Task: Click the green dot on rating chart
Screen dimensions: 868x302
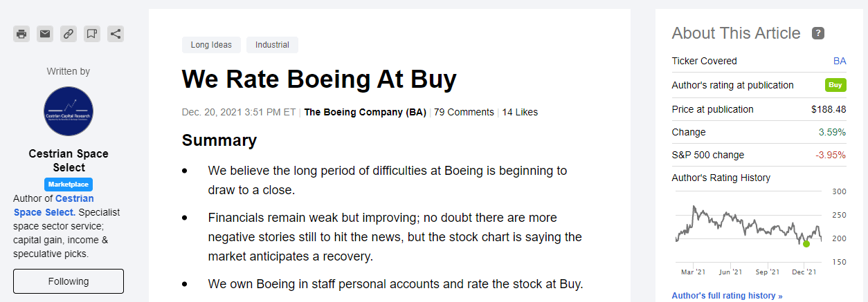Action: pyautogui.click(x=806, y=244)
